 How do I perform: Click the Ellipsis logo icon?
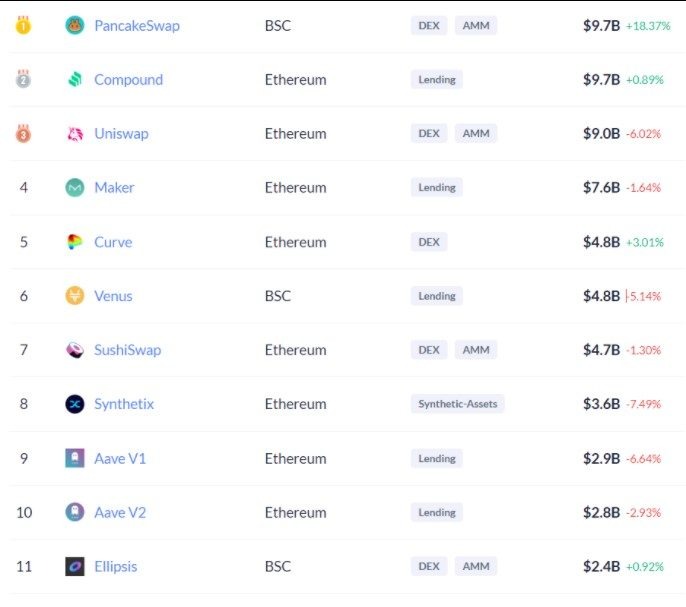point(75,567)
